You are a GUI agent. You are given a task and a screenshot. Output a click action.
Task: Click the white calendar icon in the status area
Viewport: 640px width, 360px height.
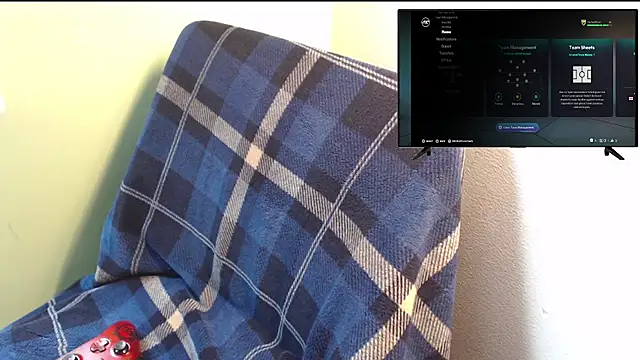pyautogui.click(x=591, y=140)
